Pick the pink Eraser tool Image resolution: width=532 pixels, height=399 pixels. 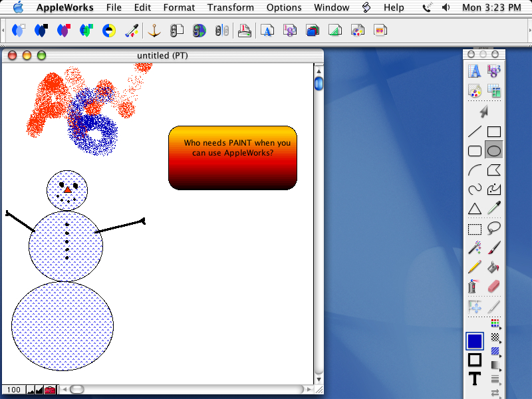(493, 287)
